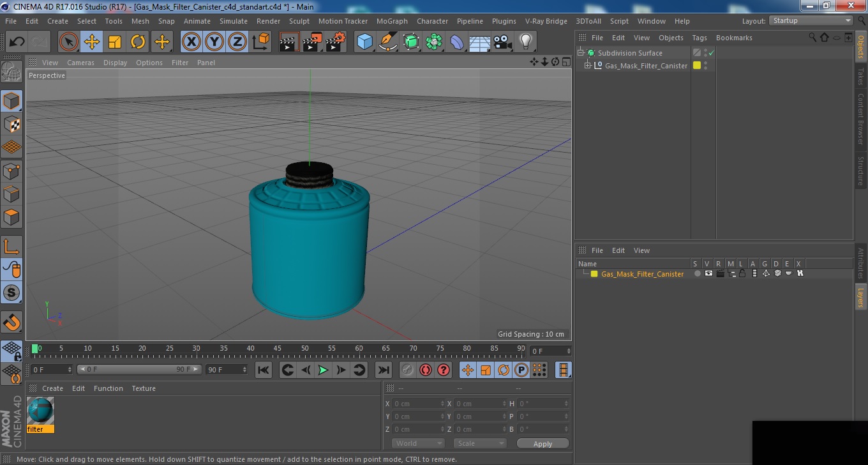Viewport: 868px width, 465px height.
Task: Switch the coordinate system icon
Action: [260, 42]
